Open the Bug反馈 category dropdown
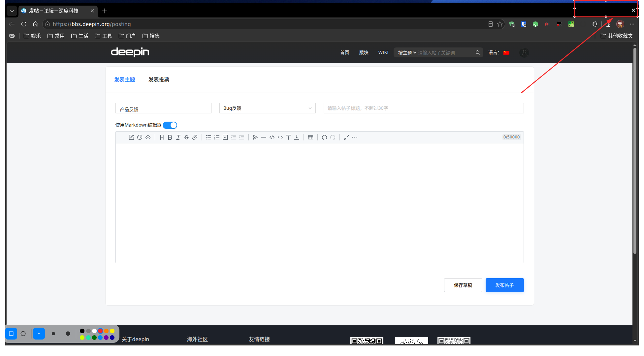 tap(267, 108)
